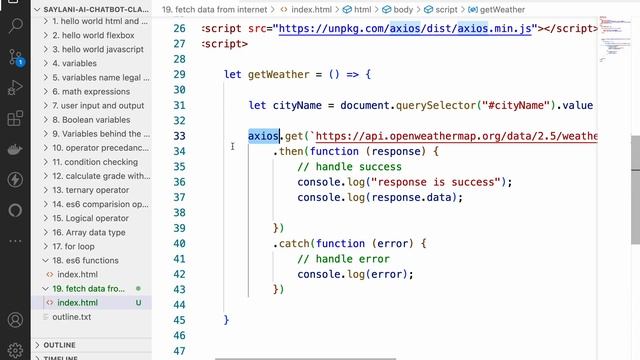The height and width of the screenshot is (360, 640).
Task: Expand folder 14. es6 comparision op
Action: (45, 204)
